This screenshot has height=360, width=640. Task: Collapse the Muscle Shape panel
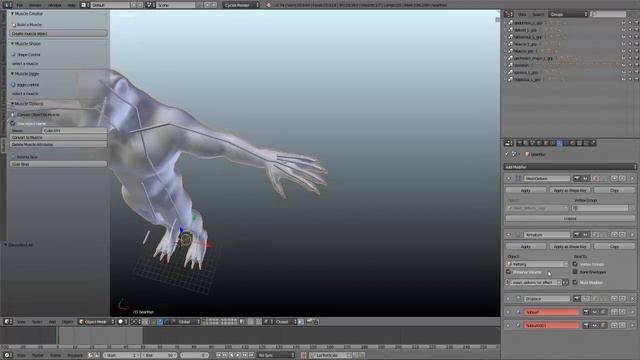click(12, 43)
